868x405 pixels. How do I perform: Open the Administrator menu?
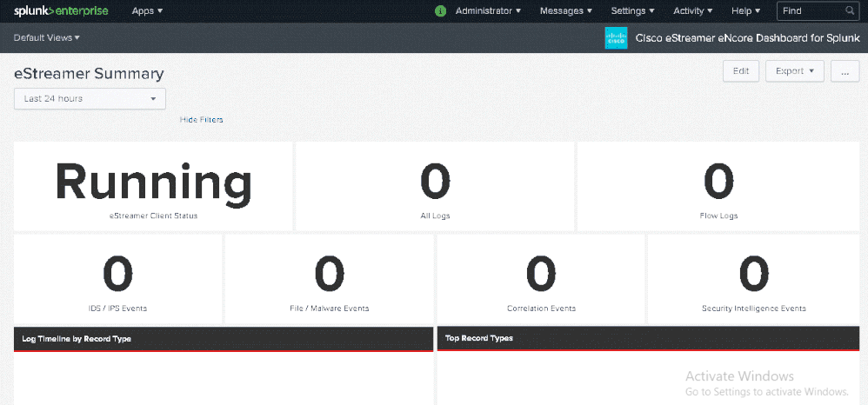coord(488,10)
